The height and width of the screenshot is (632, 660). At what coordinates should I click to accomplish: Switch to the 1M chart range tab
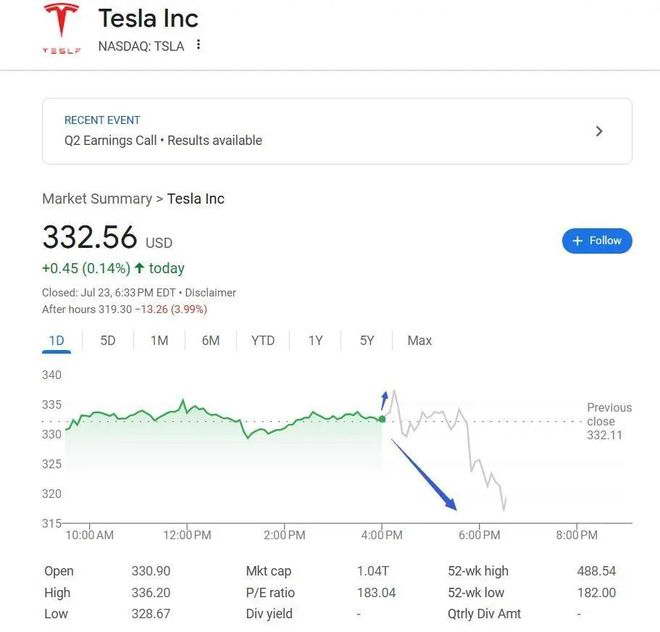159,341
